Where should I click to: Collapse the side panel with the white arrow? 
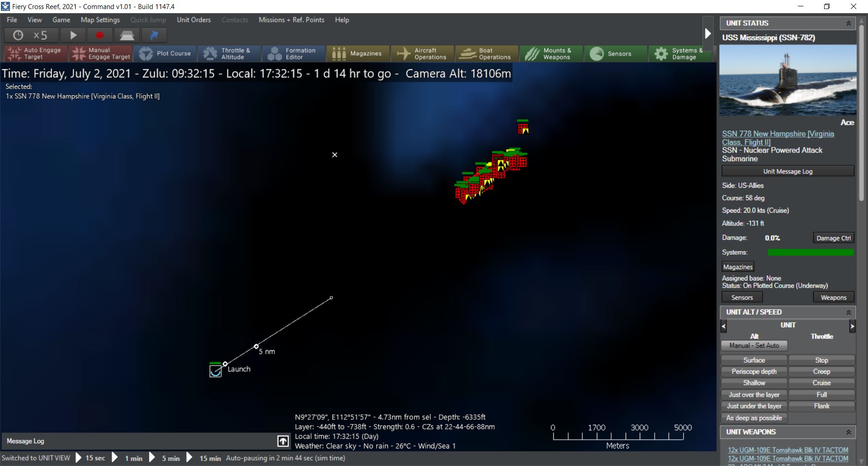708,33
